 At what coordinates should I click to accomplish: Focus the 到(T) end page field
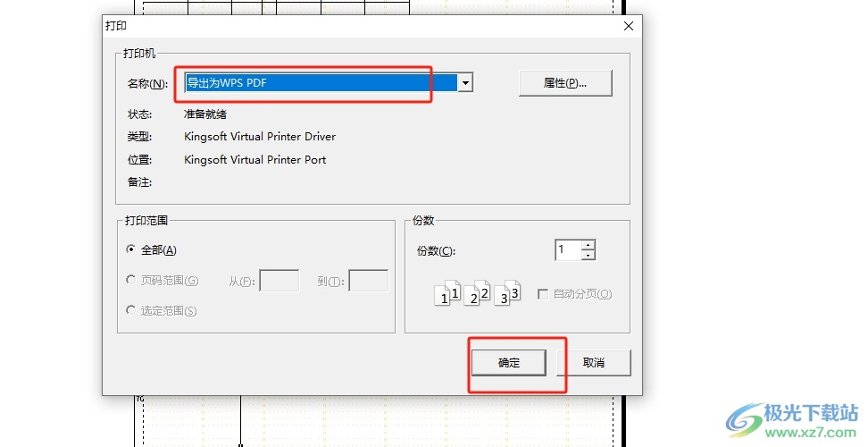click(x=368, y=281)
